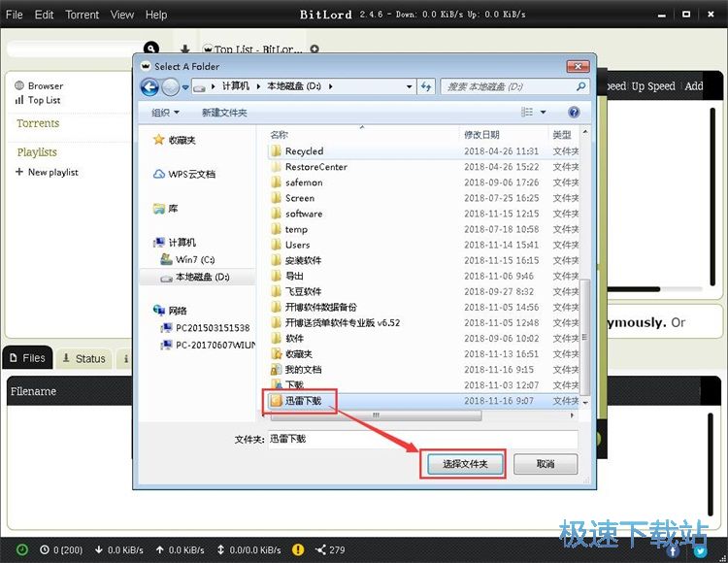The height and width of the screenshot is (563, 728).
Task: Expand the 本地磁盘 (D:) breadcrumb arrow
Action: 330,86
